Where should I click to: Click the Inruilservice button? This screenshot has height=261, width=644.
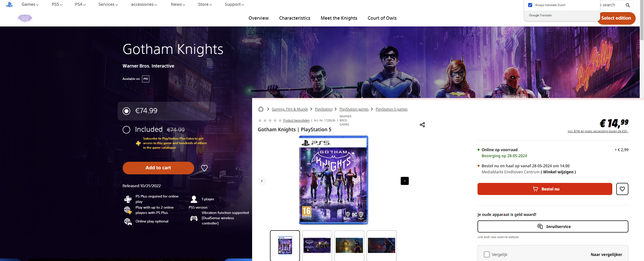click(553, 226)
